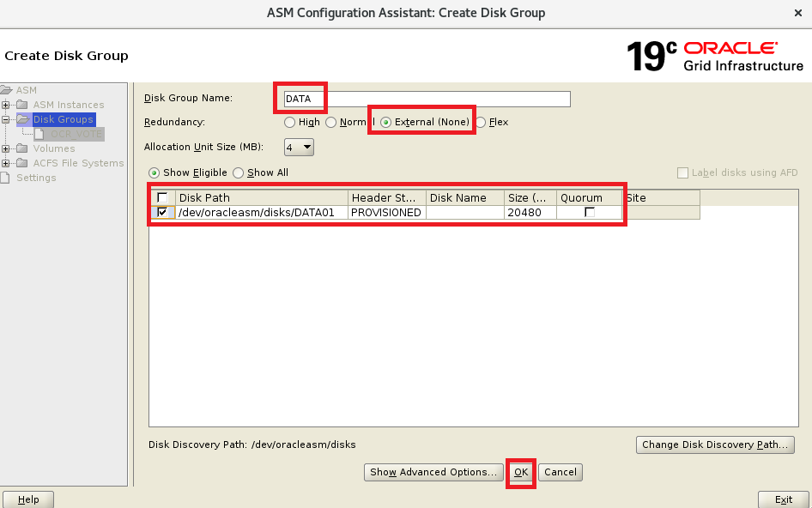Expand the ASM Instances tree node
812x508 pixels.
pyautogui.click(x=6, y=106)
